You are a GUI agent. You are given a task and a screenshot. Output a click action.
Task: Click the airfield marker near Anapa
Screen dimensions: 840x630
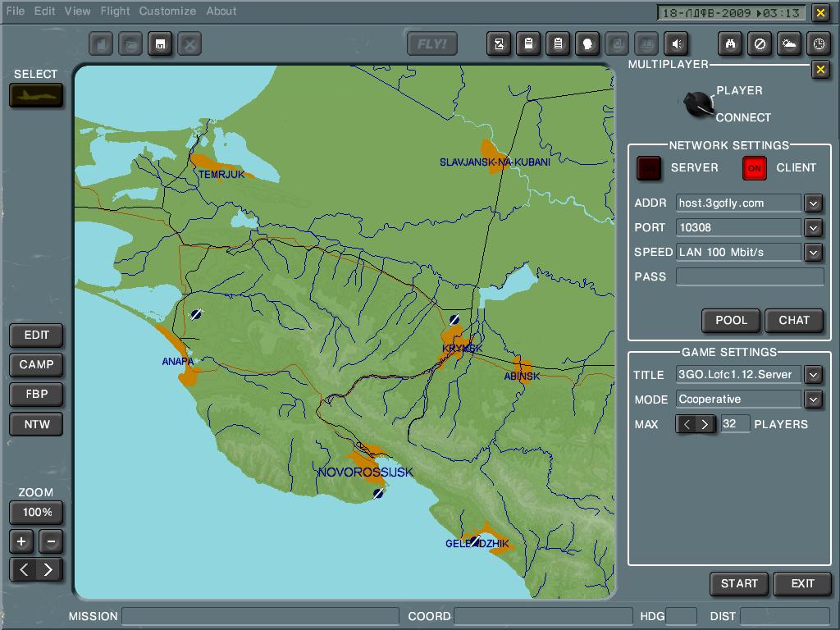[195, 313]
